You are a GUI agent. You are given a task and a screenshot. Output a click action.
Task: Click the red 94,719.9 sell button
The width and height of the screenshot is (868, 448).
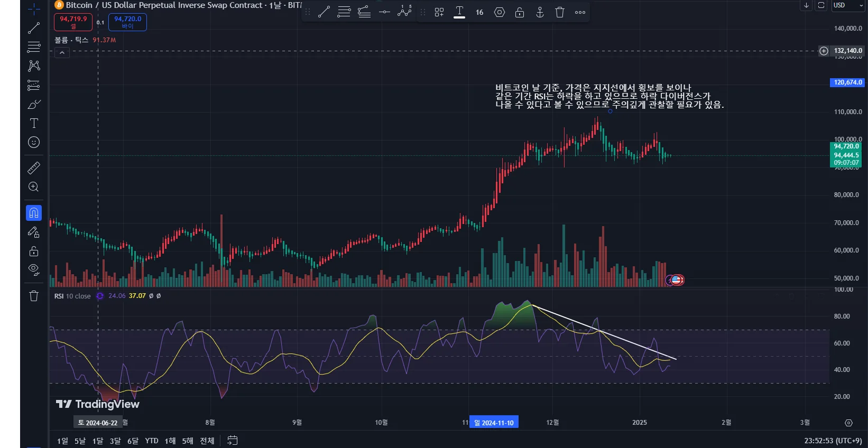[x=73, y=22]
